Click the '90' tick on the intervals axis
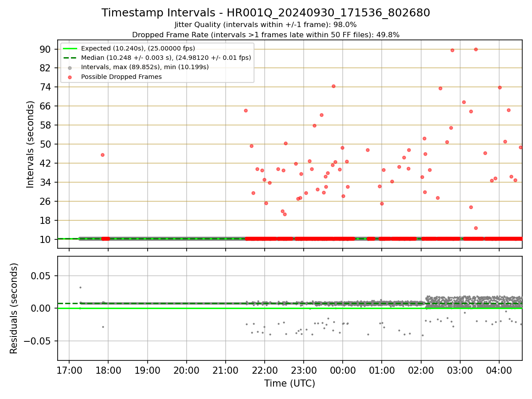The height and width of the screenshot is (399, 532). click(46, 49)
